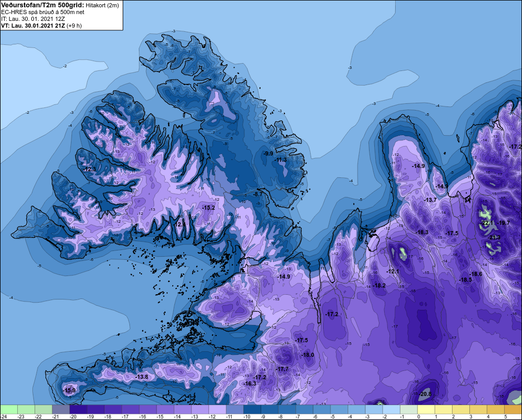Screen dimensions: 522x420
Task: Click the -18.3 temperature value on the map
Action: point(422,232)
